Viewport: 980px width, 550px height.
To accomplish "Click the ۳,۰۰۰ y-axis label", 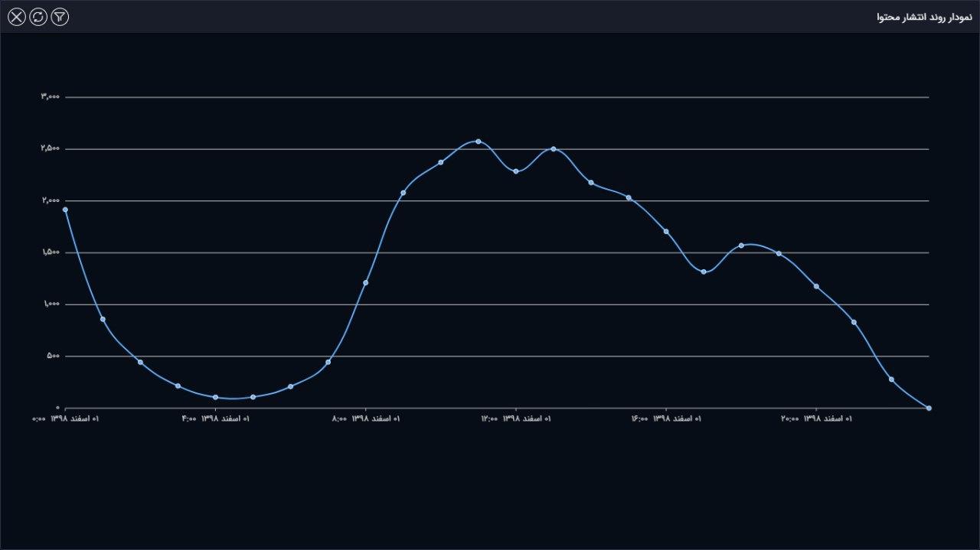I will [x=50, y=97].
